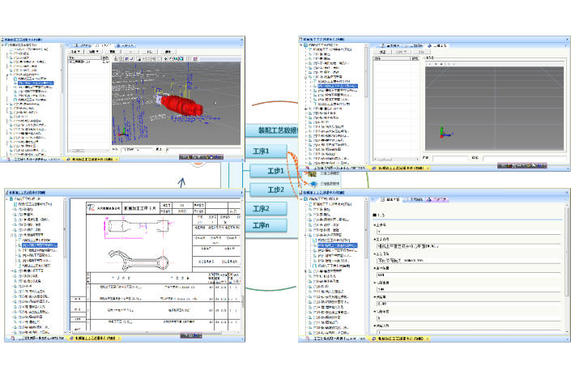This screenshot has width=571, height=392.
Task: Click the last colorful icon in the red-model viewport toolbar
Action: point(195,58)
